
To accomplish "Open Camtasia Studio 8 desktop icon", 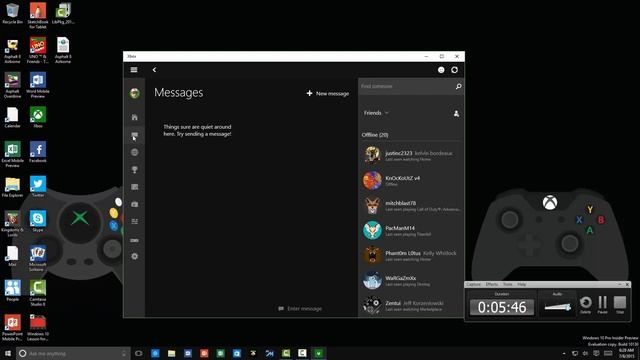I will [x=38, y=293].
